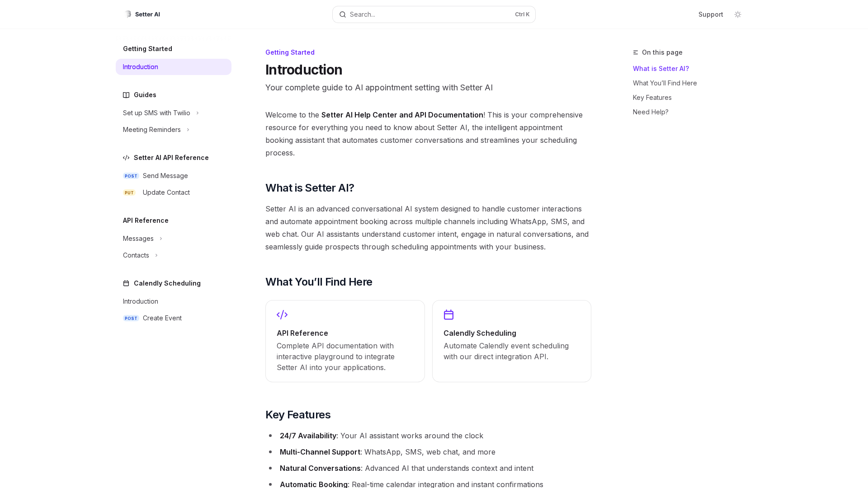
Task: Click the Calendly Scheduling card calendar icon
Action: point(448,314)
